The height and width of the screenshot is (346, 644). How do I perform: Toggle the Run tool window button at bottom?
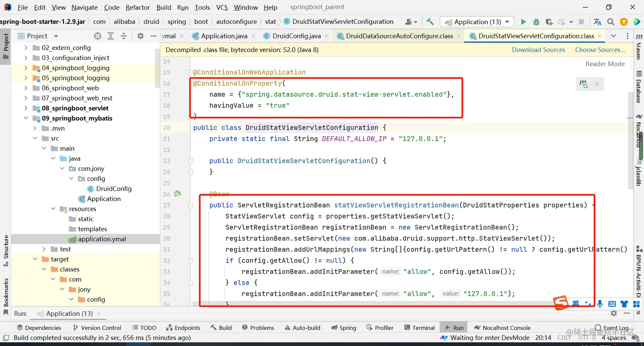point(454,328)
